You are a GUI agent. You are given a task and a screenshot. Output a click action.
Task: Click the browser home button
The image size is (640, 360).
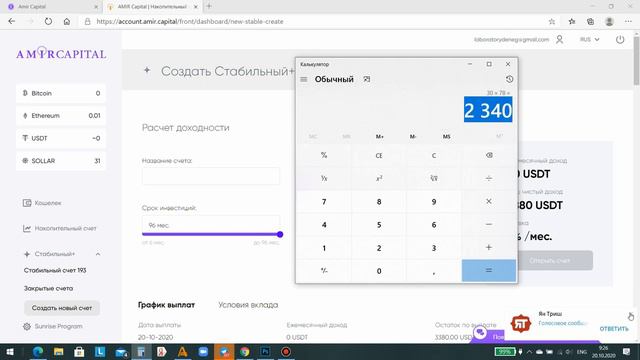tap(67, 21)
